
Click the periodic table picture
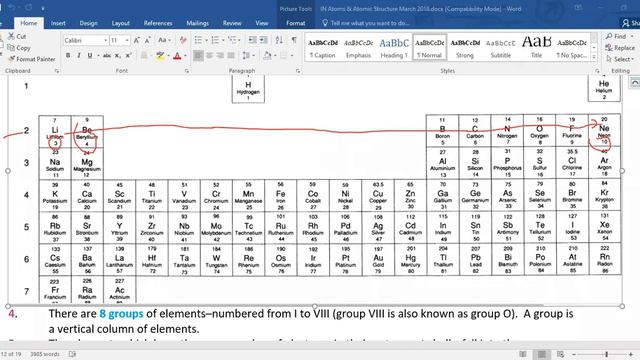[x=315, y=190]
